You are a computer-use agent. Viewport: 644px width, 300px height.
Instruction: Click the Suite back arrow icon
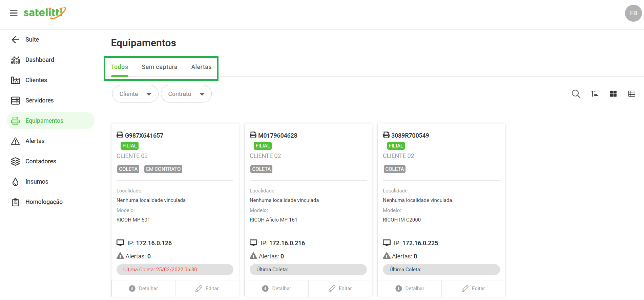pos(15,40)
